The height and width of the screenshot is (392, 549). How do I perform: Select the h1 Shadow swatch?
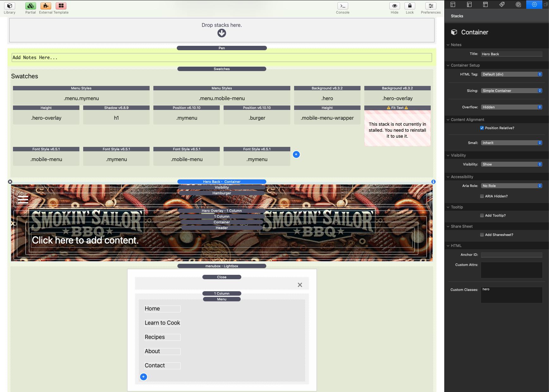pos(116,115)
